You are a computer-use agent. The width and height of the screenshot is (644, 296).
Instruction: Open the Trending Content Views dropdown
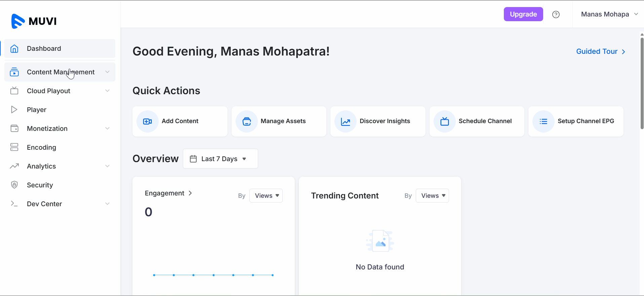(x=432, y=196)
